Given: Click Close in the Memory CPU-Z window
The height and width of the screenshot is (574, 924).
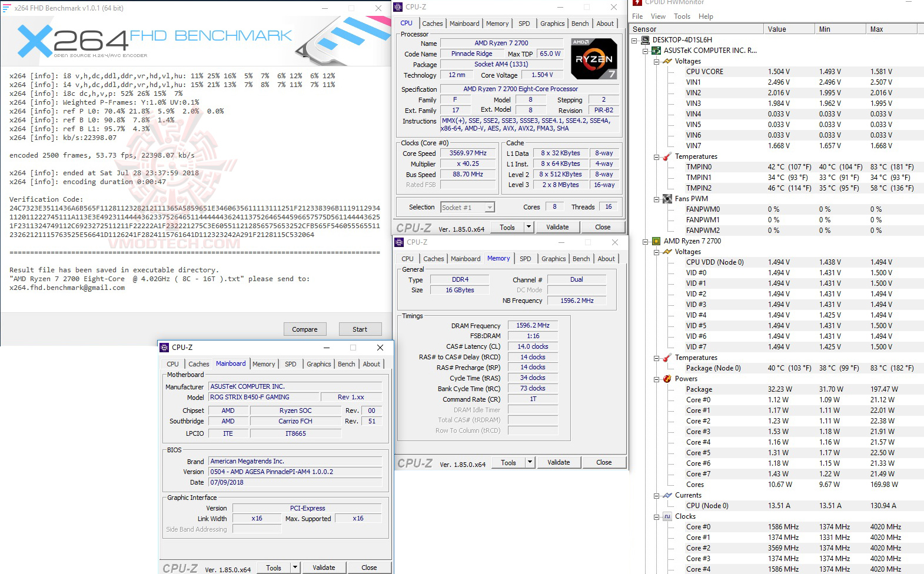Looking at the screenshot, I should [604, 462].
